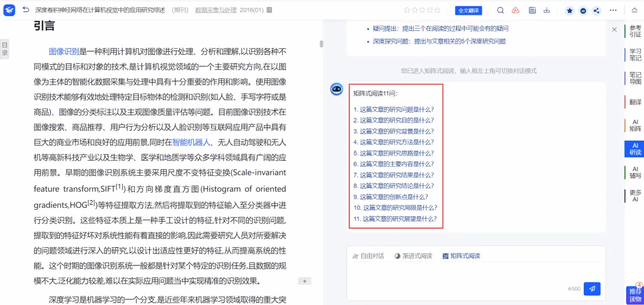Click the star favorite icon

point(569,11)
